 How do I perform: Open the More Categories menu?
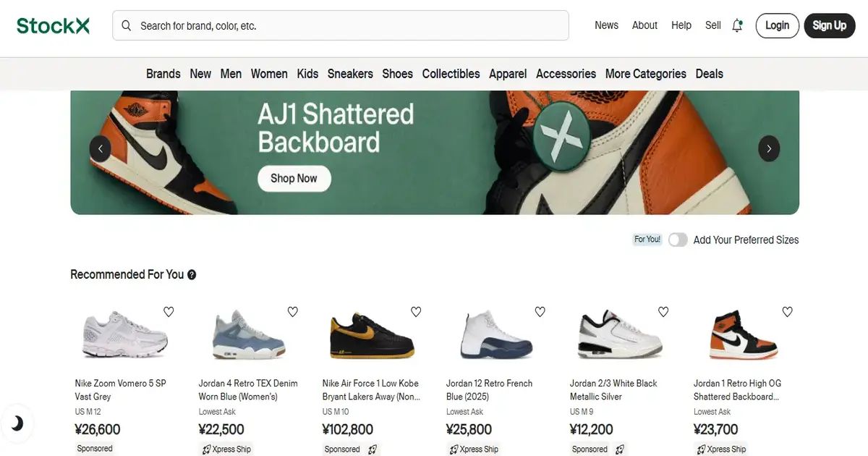645,74
